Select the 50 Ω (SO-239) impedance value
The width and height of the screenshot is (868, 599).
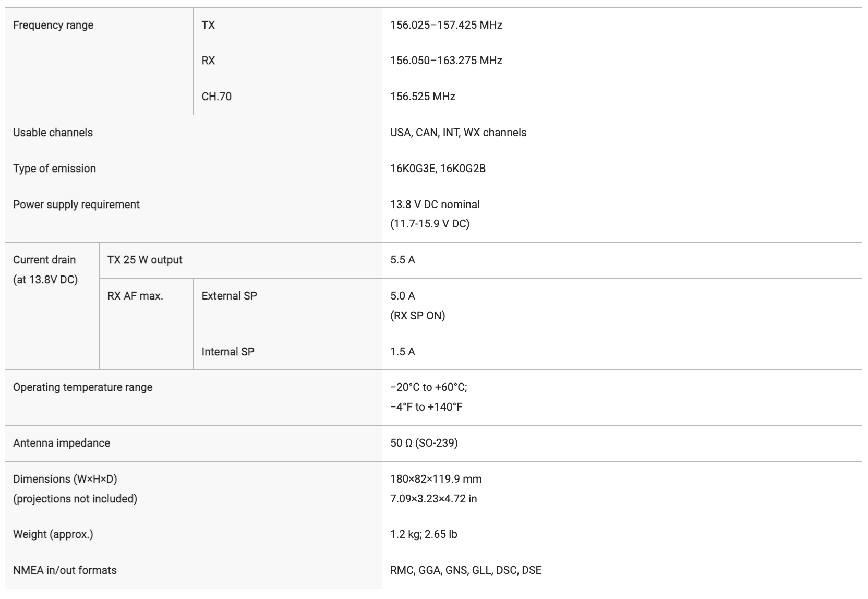coord(424,443)
